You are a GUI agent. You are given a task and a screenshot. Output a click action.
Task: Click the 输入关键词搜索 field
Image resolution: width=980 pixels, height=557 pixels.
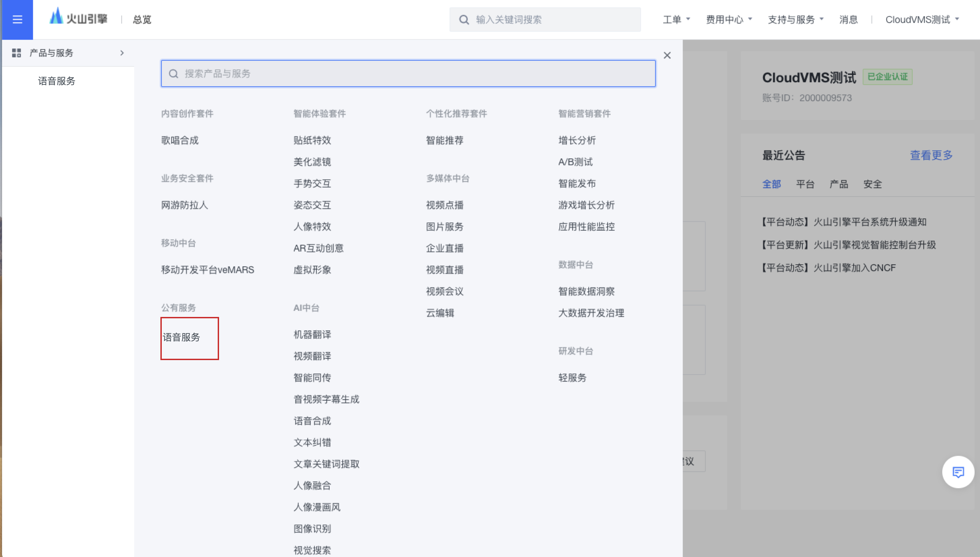coord(545,20)
